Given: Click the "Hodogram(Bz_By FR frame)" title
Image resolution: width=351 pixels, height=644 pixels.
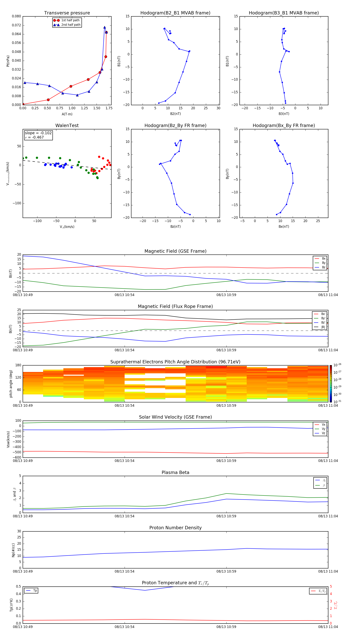Looking at the screenshot, I should coord(175,125).
